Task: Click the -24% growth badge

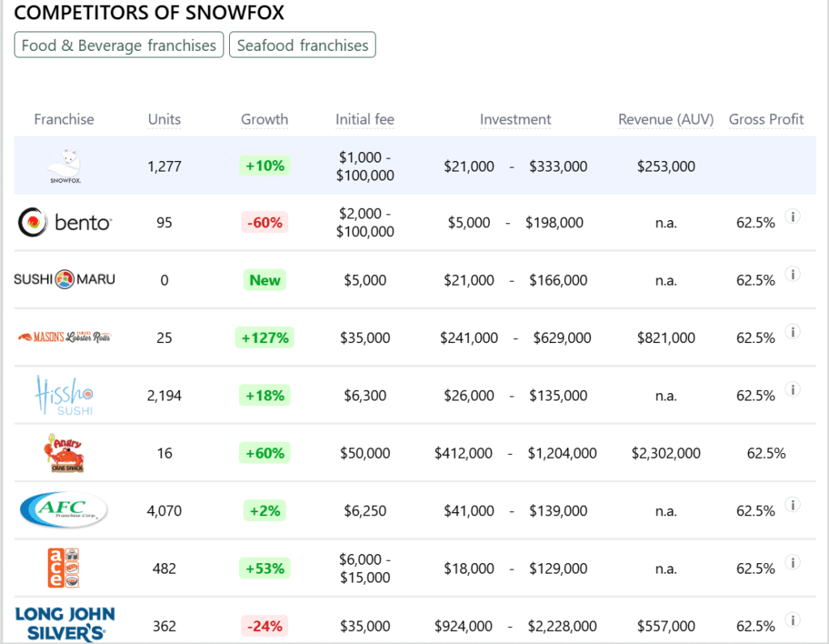Action: 265,626
